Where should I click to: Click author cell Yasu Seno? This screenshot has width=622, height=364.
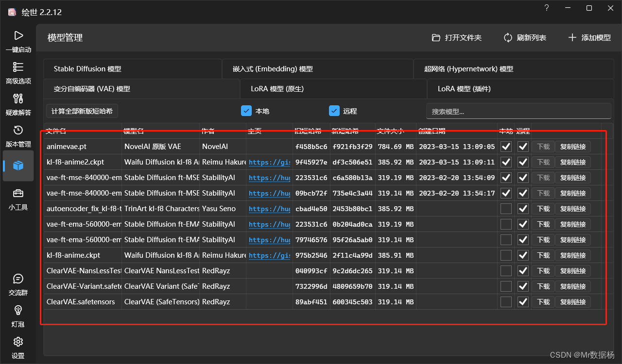coord(219,209)
